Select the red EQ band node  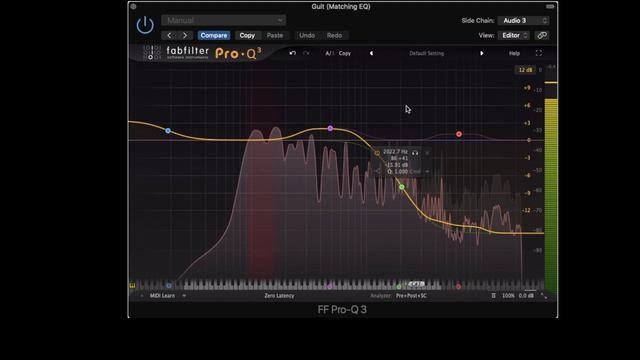tap(459, 134)
